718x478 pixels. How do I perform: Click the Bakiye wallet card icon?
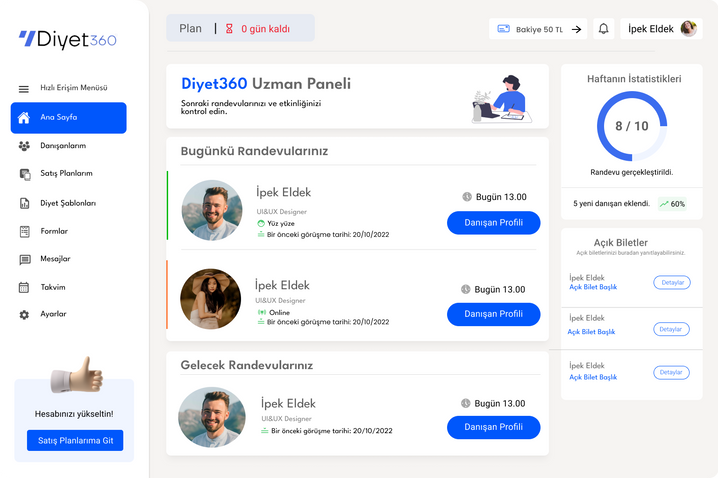coord(504,29)
